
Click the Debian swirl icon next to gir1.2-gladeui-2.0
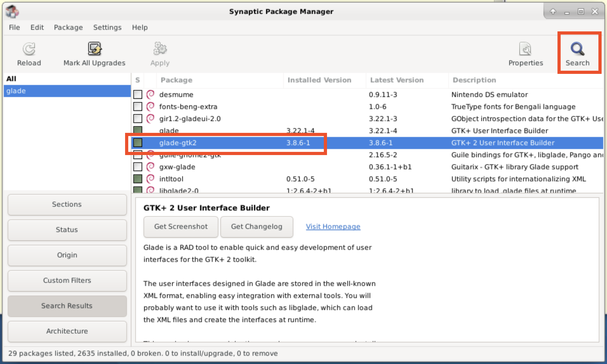pyautogui.click(x=150, y=118)
